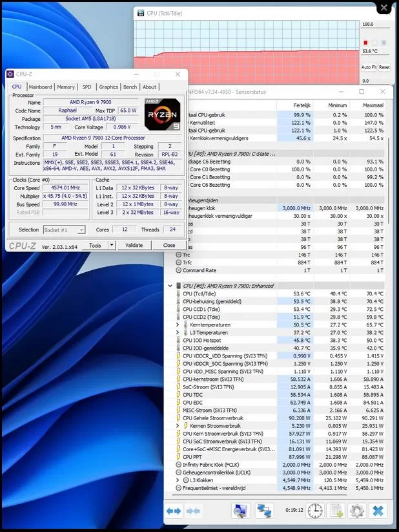The image size is (399, 532).
Task: Open the monitor with magnifier summary icon
Action: point(241,511)
